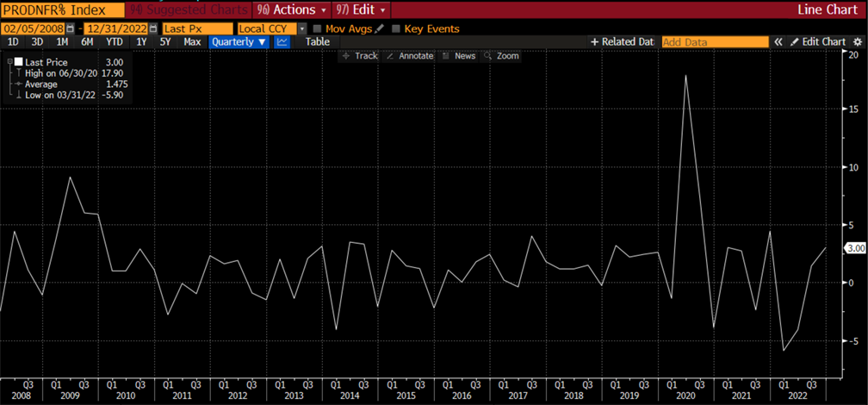This screenshot has width=868, height=405.
Task: Click Low on 03/31/22 legend row
Action: coord(70,96)
